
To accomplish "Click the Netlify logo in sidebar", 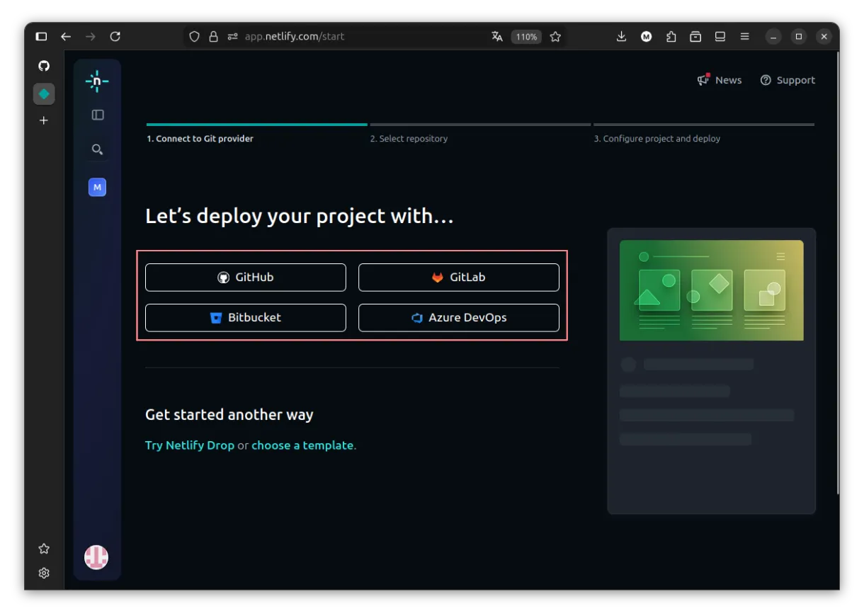I will (x=97, y=81).
